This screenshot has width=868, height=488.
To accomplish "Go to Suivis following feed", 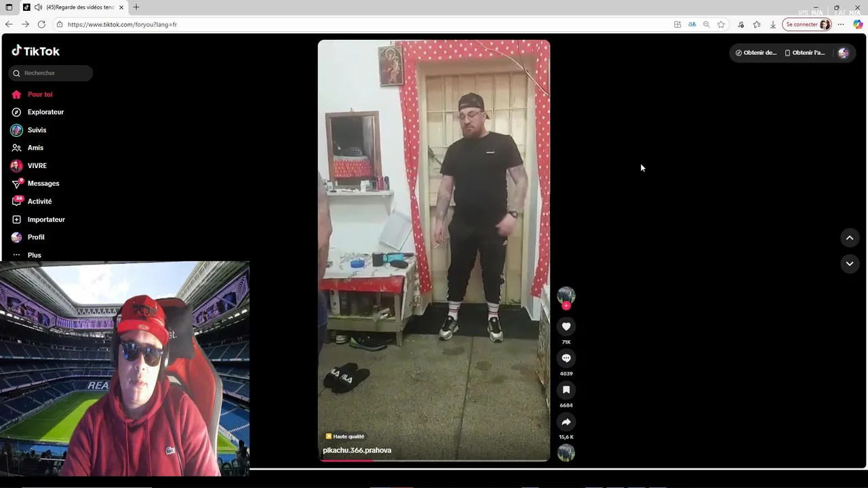I will pos(28,130).
